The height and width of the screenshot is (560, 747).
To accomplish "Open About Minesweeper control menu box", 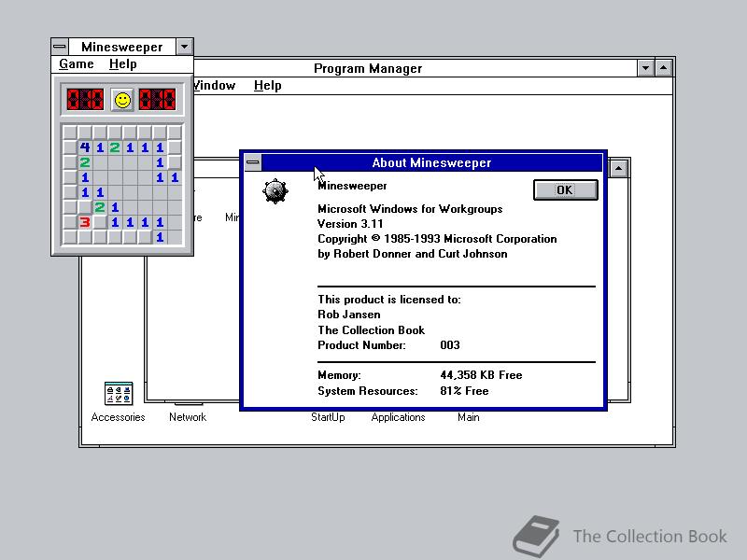I will [x=252, y=162].
